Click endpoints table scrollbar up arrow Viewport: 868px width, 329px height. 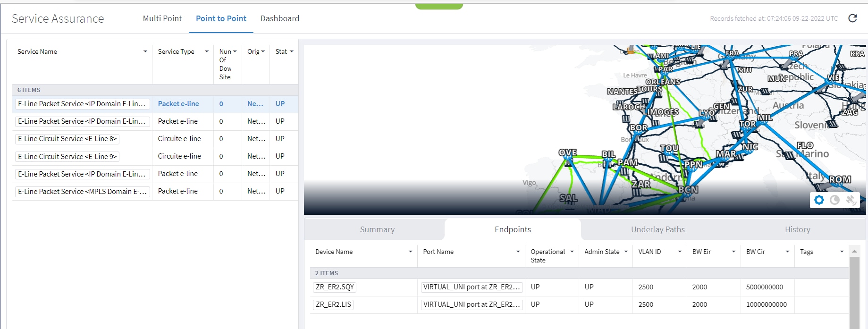(854, 251)
